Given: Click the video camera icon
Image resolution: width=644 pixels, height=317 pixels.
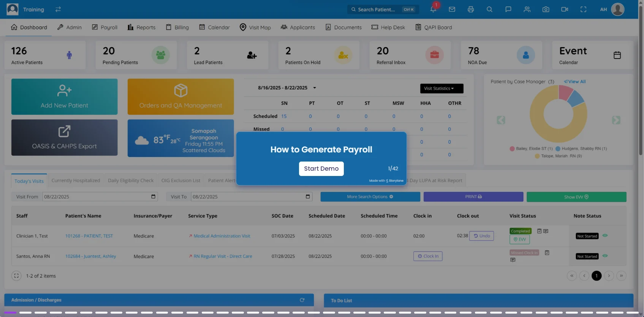Looking at the screenshot, I should (565, 10).
